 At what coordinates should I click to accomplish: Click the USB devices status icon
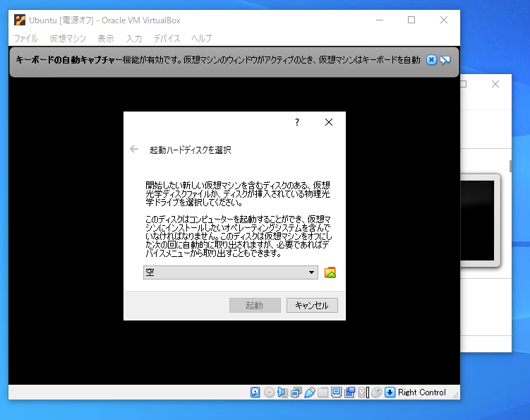pos(310,392)
